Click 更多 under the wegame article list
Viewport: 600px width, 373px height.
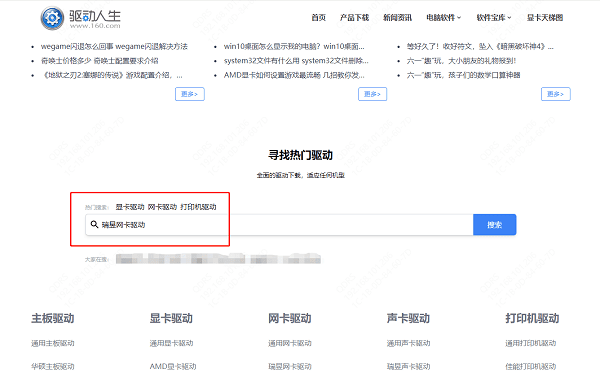click(x=190, y=94)
